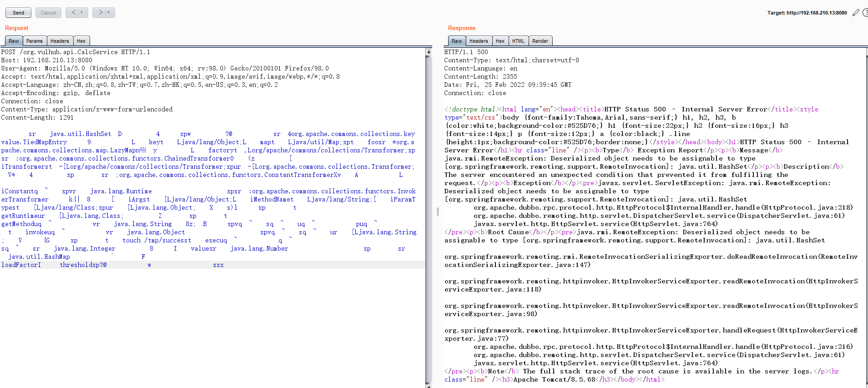
Task: Click the Target http://192.168.210.13:8080 label
Action: 807,13
